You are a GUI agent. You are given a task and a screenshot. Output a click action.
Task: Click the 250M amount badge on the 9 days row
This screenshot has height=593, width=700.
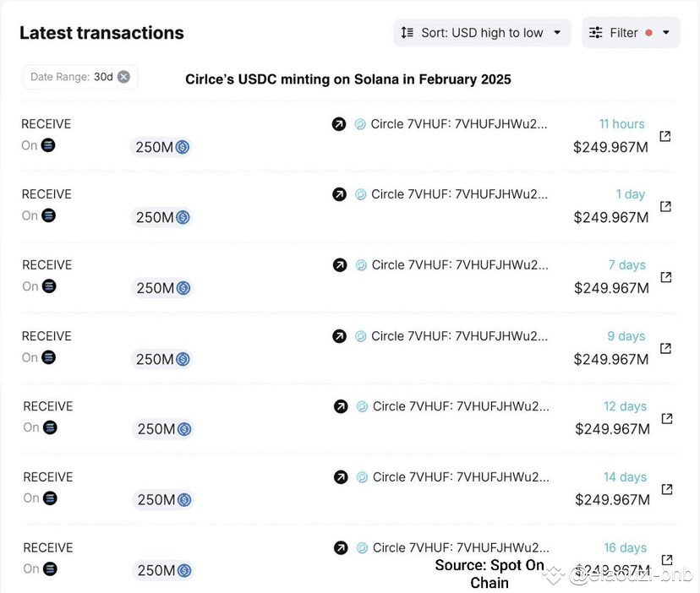161,359
